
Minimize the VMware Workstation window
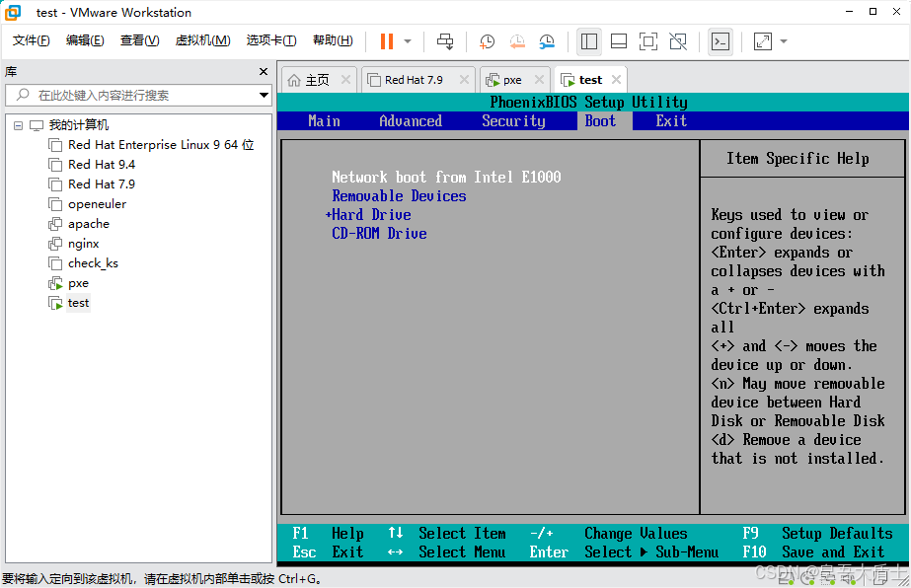(850, 12)
